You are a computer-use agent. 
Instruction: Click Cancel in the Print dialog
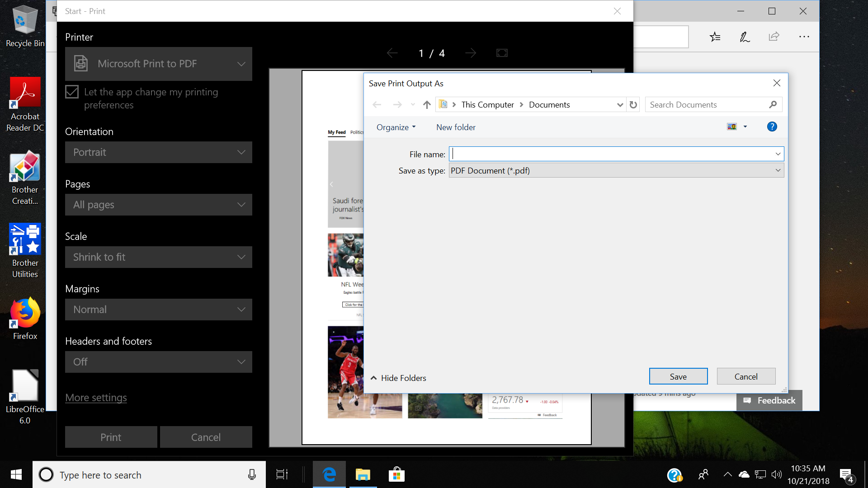(x=206, y=437)
